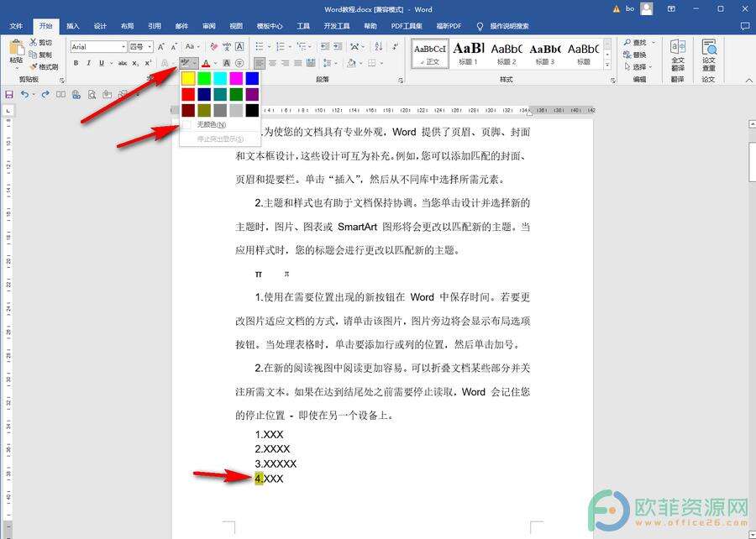Click the character shading 'A' icon
756x539 pixels.
227,63
